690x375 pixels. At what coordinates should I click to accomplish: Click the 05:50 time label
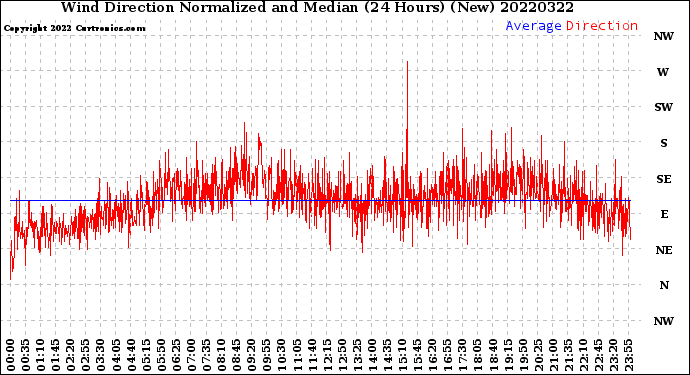point(161,355)
